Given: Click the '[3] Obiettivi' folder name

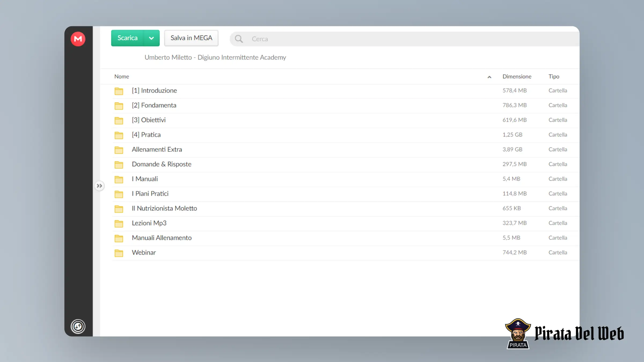Looking at the screenshot, I should (149, 120).
